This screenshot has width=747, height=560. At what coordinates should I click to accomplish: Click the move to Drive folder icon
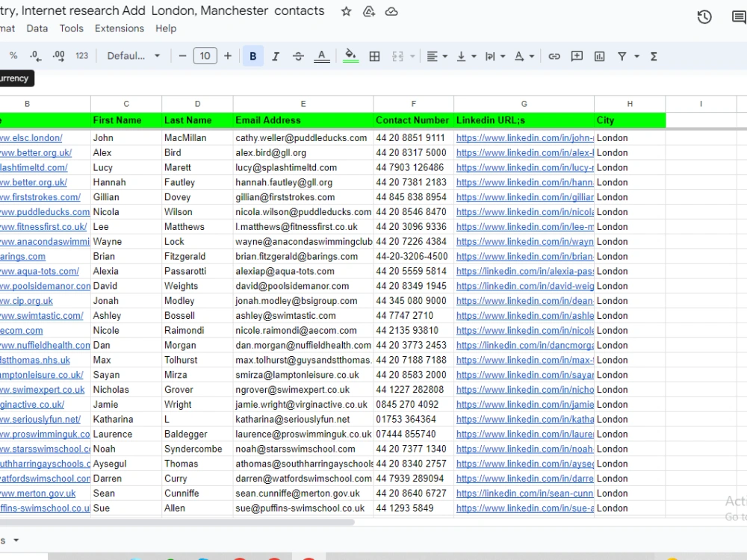tap(369, 11)
